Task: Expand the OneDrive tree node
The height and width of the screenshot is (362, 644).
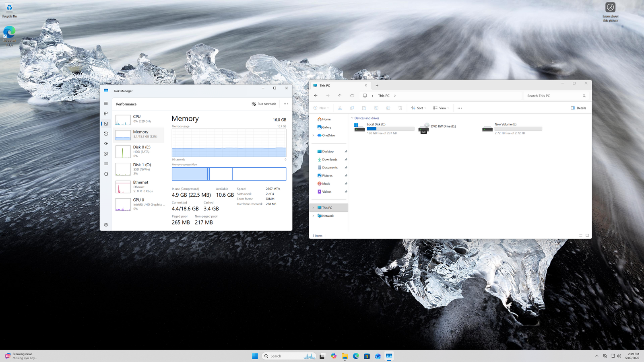Action: coord(313,136)
